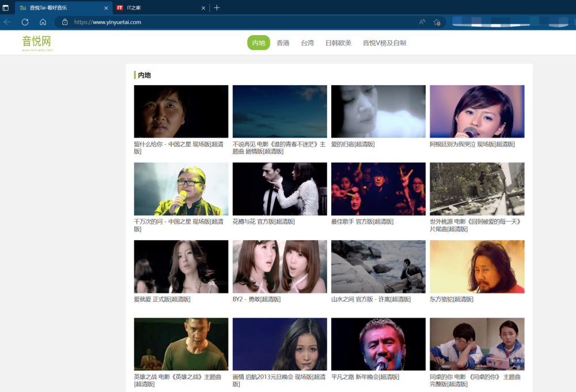576x392 pixels.
Task: Click the new tab plus button
Action: coord(217,7)
